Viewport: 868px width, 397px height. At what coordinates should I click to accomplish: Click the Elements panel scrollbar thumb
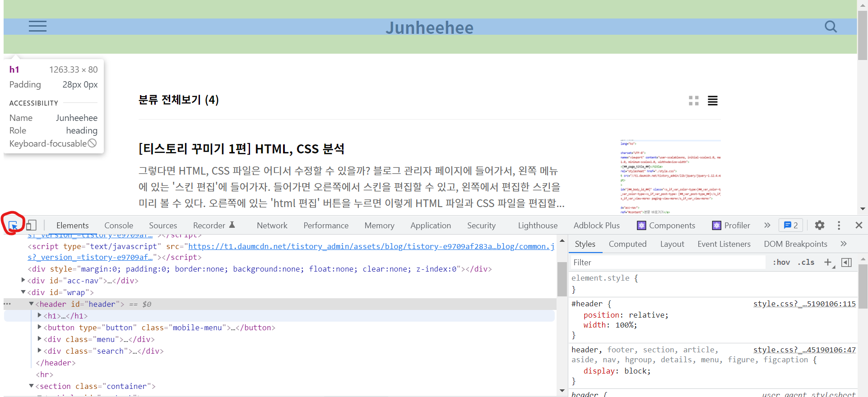pyautogui.click(x=562, y=279)
